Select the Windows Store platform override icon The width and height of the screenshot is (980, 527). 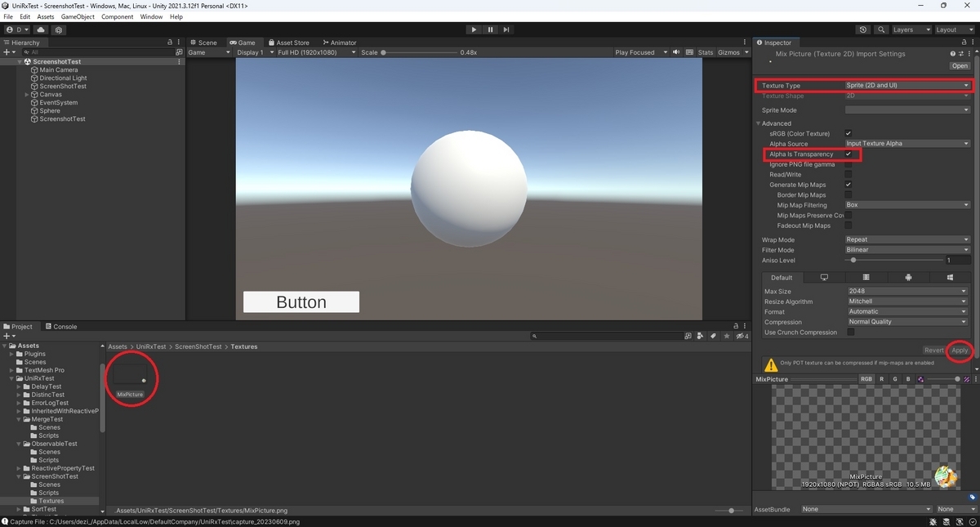click(x=950, y=277)
